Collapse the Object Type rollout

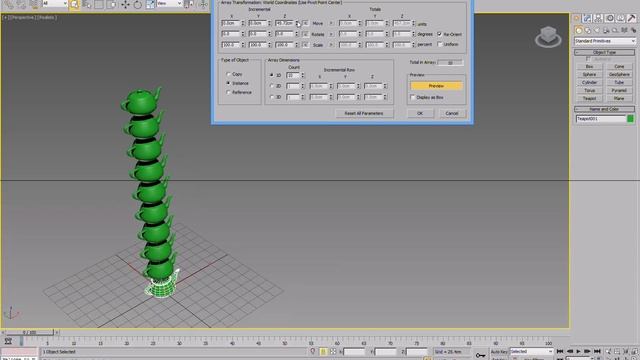[604, 52]
